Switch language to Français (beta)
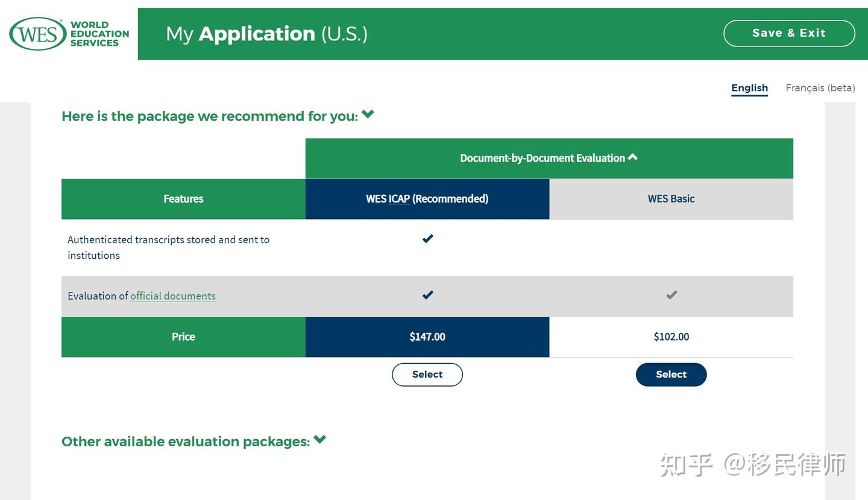868x500 pixels. click(820, 88)
